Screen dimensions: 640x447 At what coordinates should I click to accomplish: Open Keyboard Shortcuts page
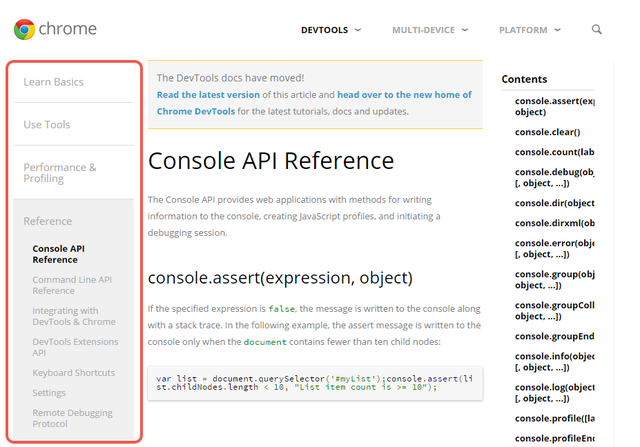[73, 373]
